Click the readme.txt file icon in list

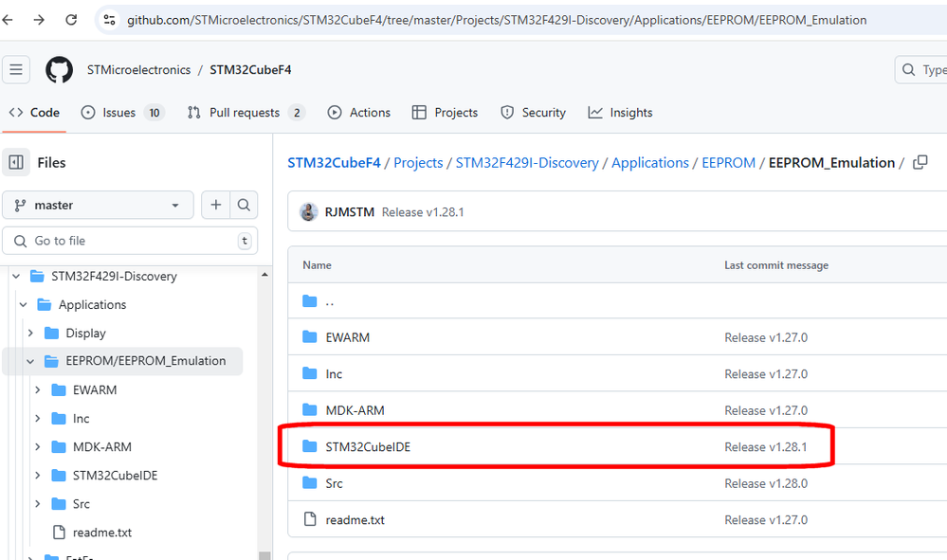click(x=310, y=519)
